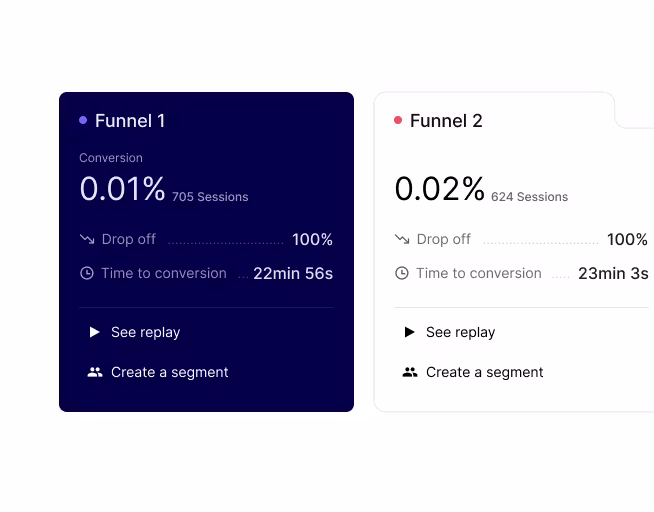Click 100% drop off value in Funnel 1
Viewport: 654px width, 512px height.
(x=312, y=239)
